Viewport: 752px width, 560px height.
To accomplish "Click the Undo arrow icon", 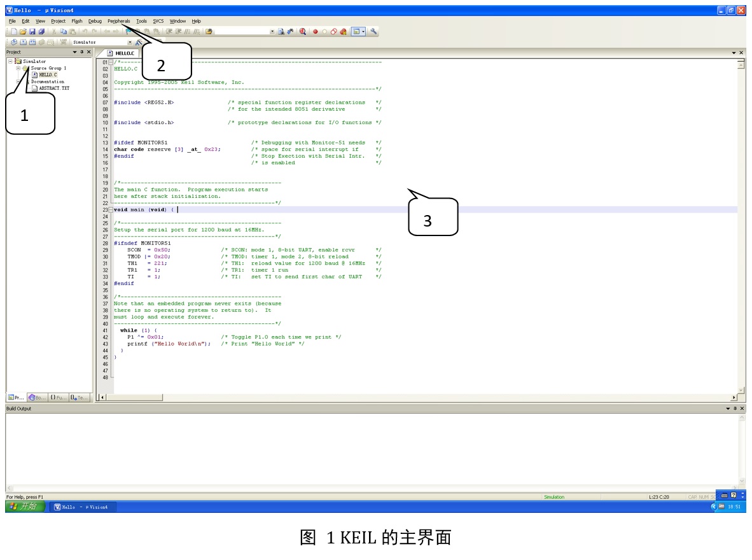I will [85, 32].
